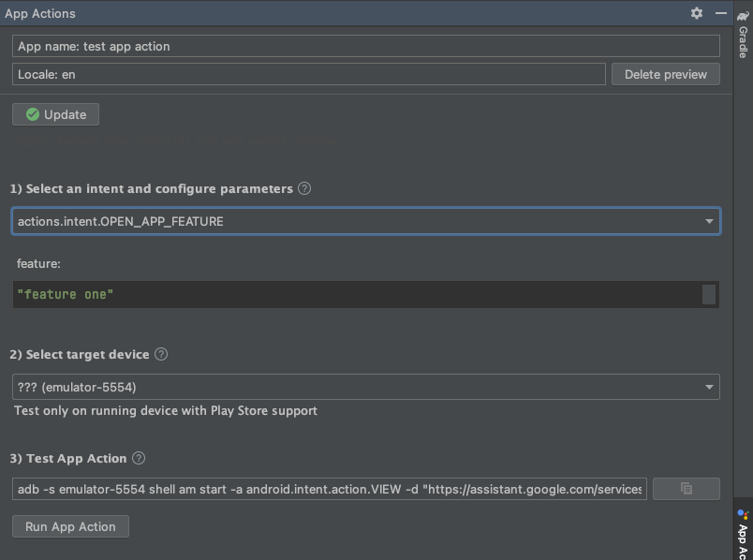The width and height of the screenshot is (753, 560).
Task: Click the '3) Test App Action' heading
Action: point(68,459)
